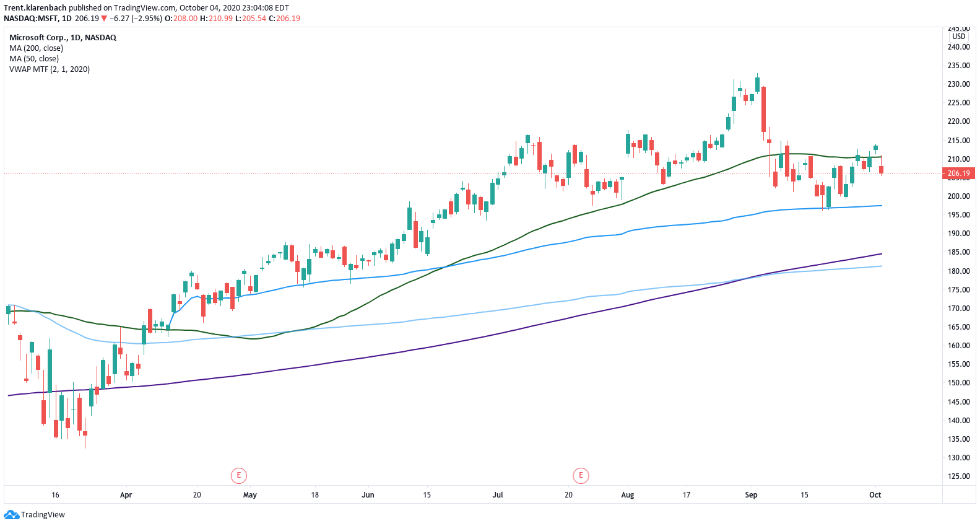Viewport: 980px width, 526px height.
Task: Click the 180.00 price axis label
Action: point(958,271)
